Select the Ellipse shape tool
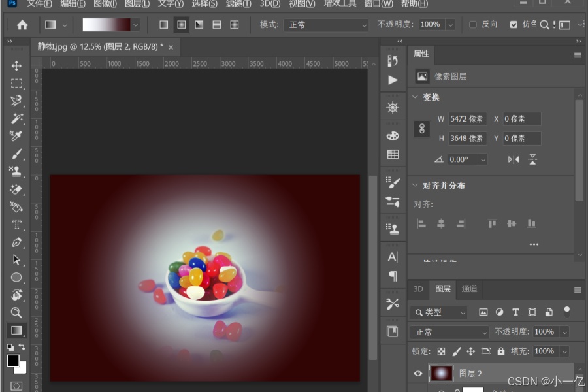The image size is (588, 392). coord(16,277)
